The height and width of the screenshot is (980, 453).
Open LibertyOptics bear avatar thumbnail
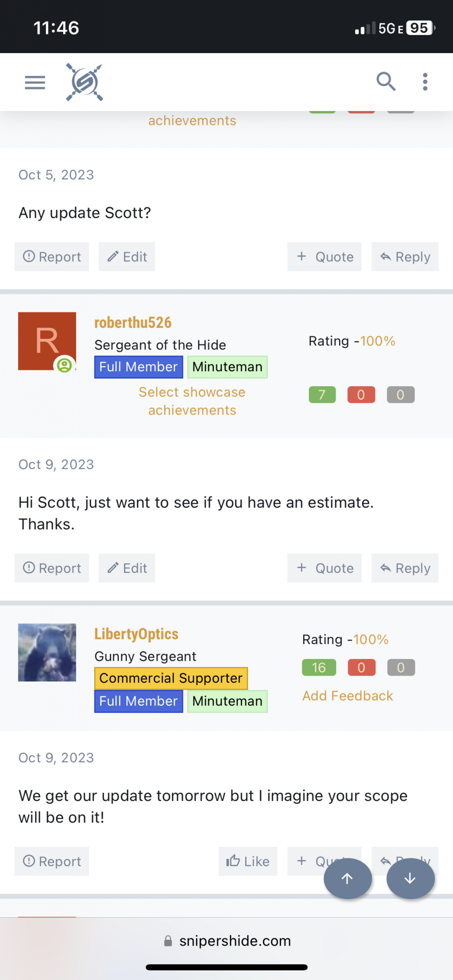(47, 652)
